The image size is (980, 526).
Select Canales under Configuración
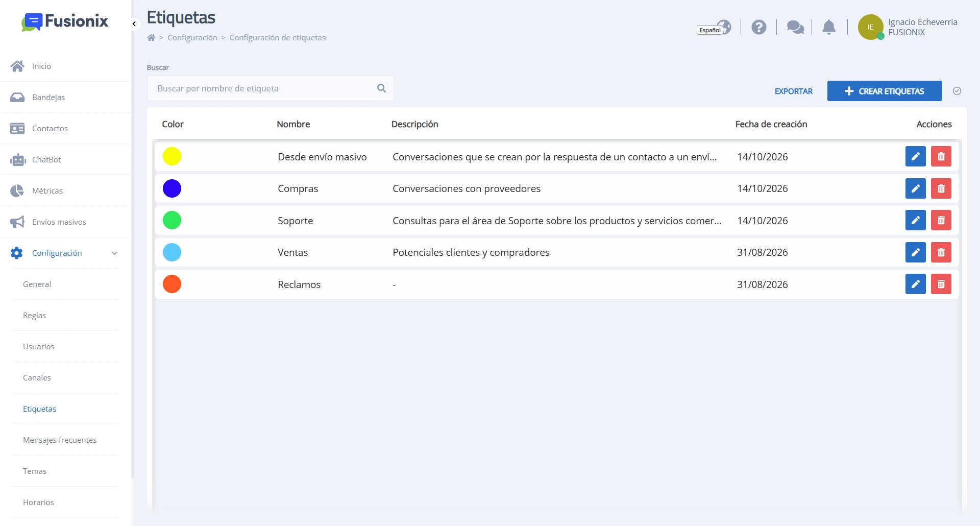pyautogui.click(x=65, y=378)
